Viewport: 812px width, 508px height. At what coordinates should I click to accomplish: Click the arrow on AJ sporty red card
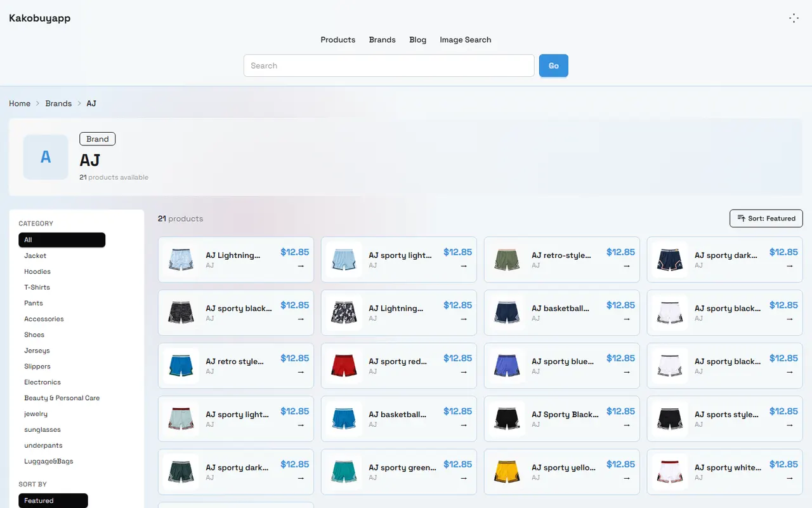pyautogui.click(x=464, y=372)
